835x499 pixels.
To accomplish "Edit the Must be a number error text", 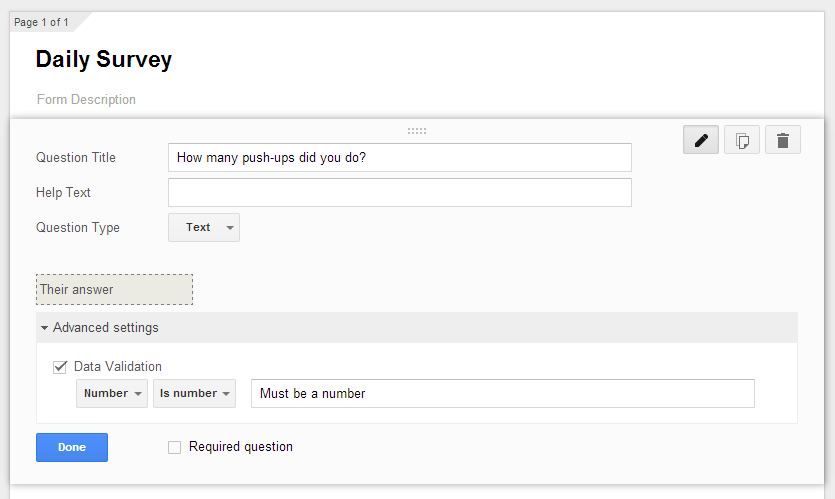I will [502, 394].
